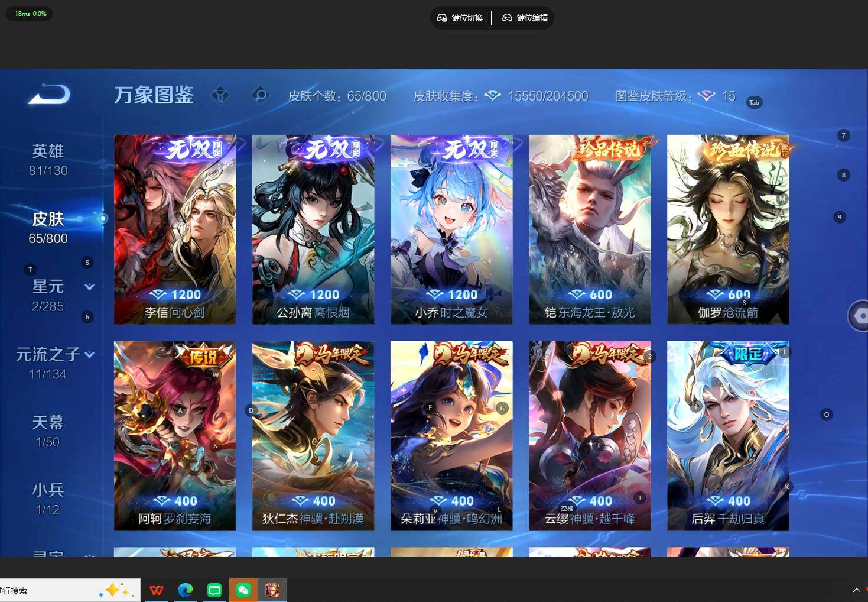Open the floating hexagon button at right edge
This screenshot has height=602, width=868.
[859, 316]
